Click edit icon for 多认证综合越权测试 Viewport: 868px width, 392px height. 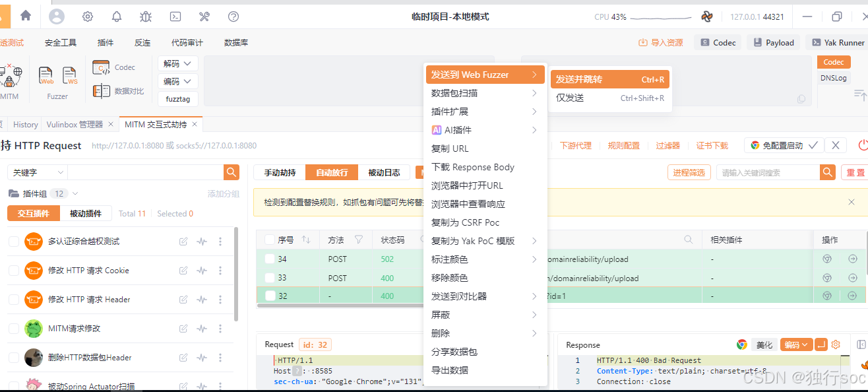coord(183,242)
